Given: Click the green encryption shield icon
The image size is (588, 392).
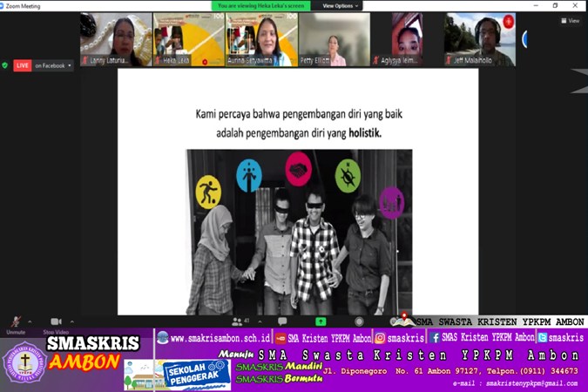Looking at the screenshot, I should (x=5, y=65).
